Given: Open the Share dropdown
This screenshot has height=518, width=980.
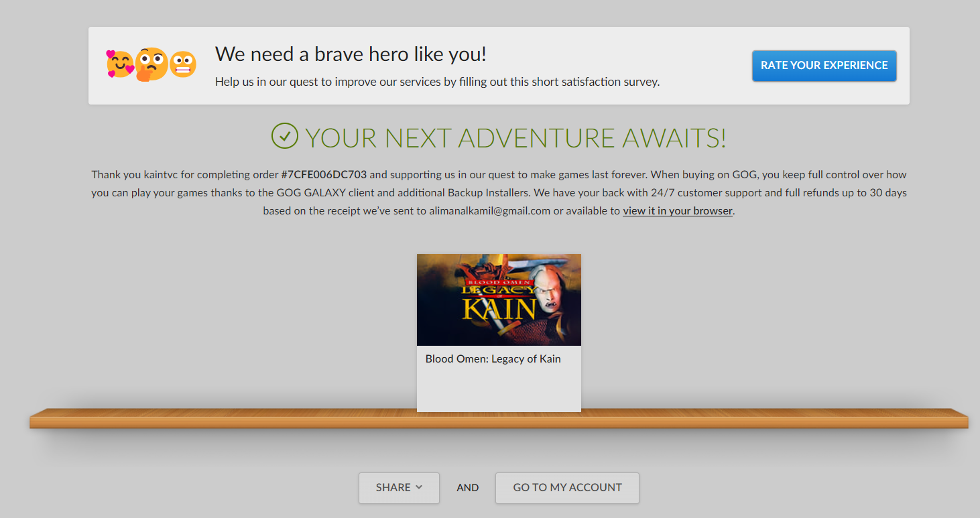Looking at the screenshot, I should point(399,488).
